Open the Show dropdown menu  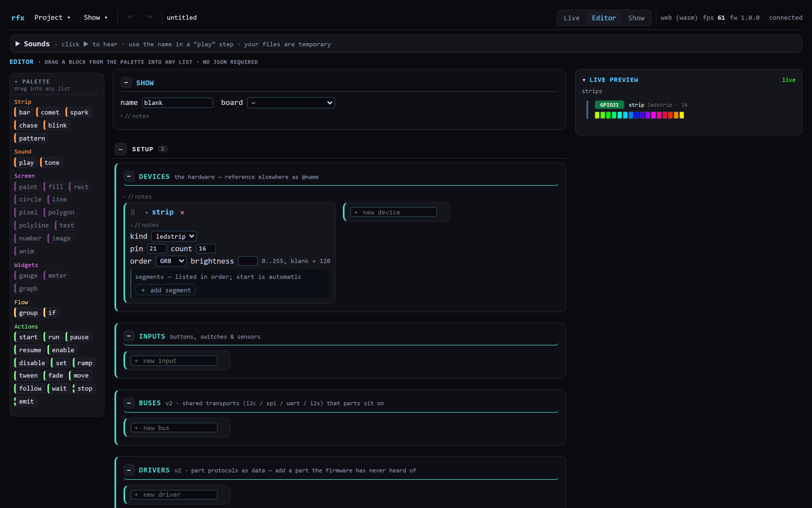(96, 17)
